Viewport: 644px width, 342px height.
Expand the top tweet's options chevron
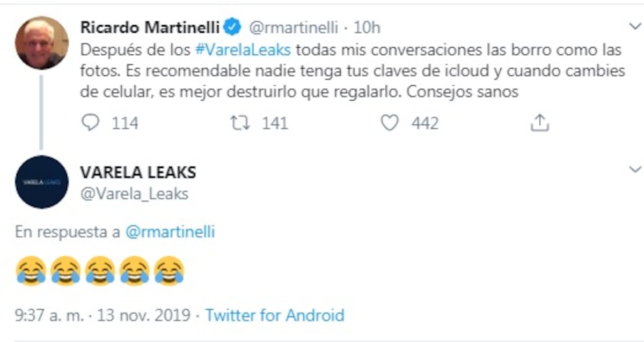coord(635,24)
